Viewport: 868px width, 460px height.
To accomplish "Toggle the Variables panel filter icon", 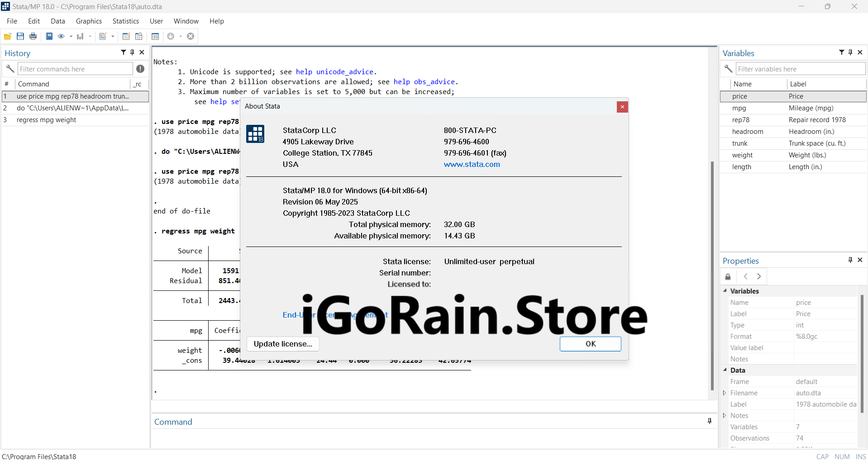I will coord(841,52).
